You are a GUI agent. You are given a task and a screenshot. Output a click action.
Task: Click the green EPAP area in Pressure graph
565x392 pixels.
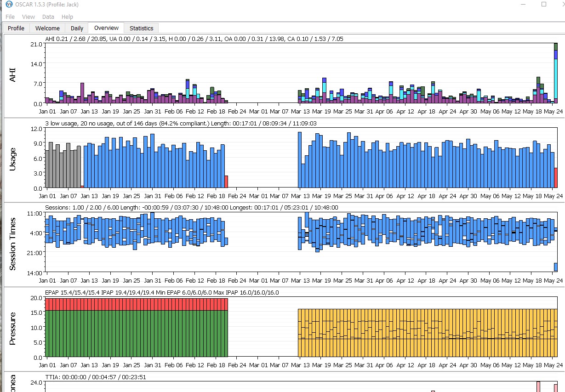pyautogui.click(x=137, y=333)
